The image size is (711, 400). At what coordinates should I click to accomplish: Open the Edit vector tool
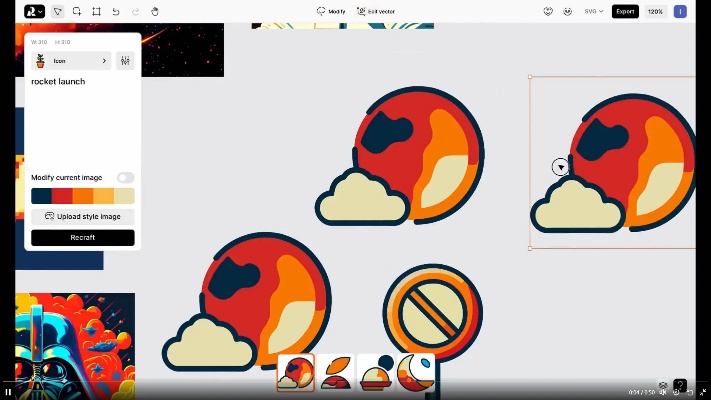pos(376,11)
